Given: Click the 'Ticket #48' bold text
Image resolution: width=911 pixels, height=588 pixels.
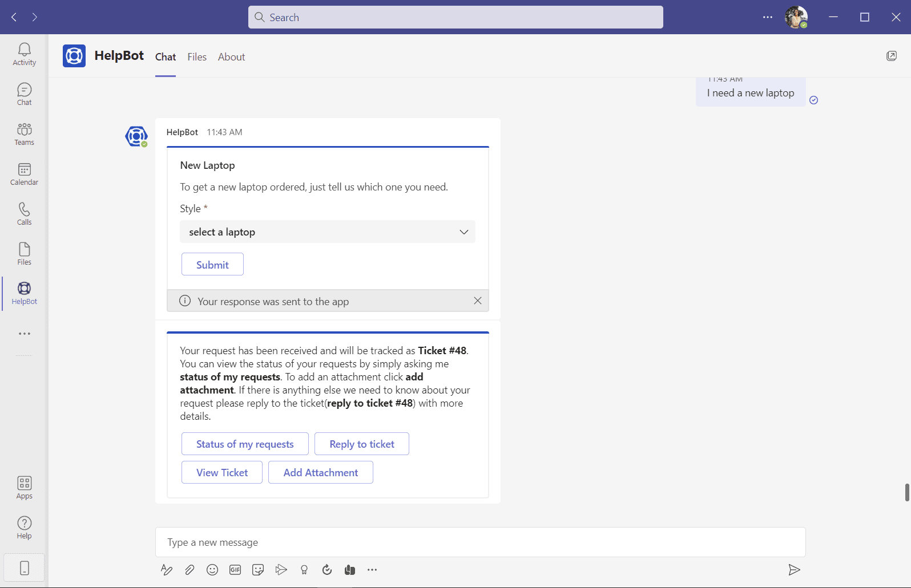Looking at the screenshot, I should [442, 351].
